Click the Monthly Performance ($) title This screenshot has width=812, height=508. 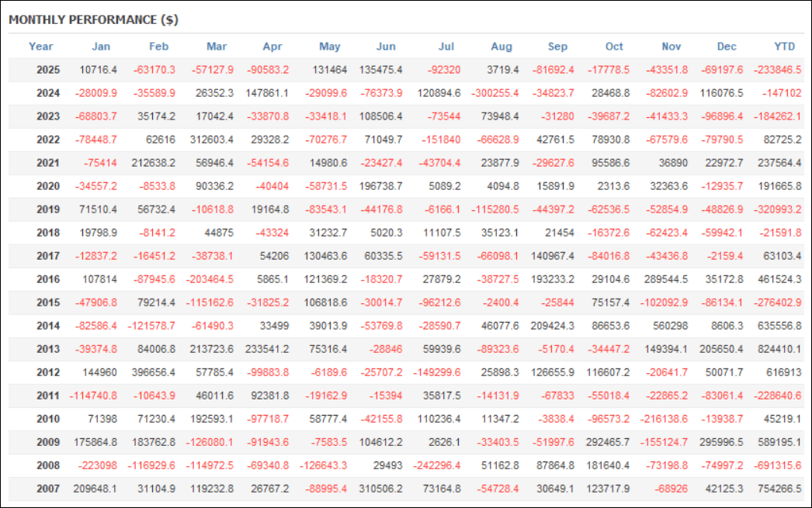pos(93,19)
